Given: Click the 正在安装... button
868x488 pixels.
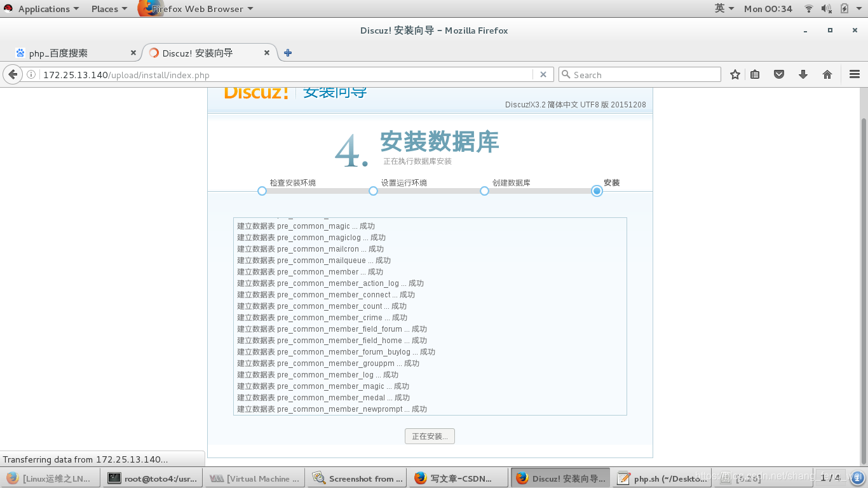Looking at the screenshot, I should 430,436.
